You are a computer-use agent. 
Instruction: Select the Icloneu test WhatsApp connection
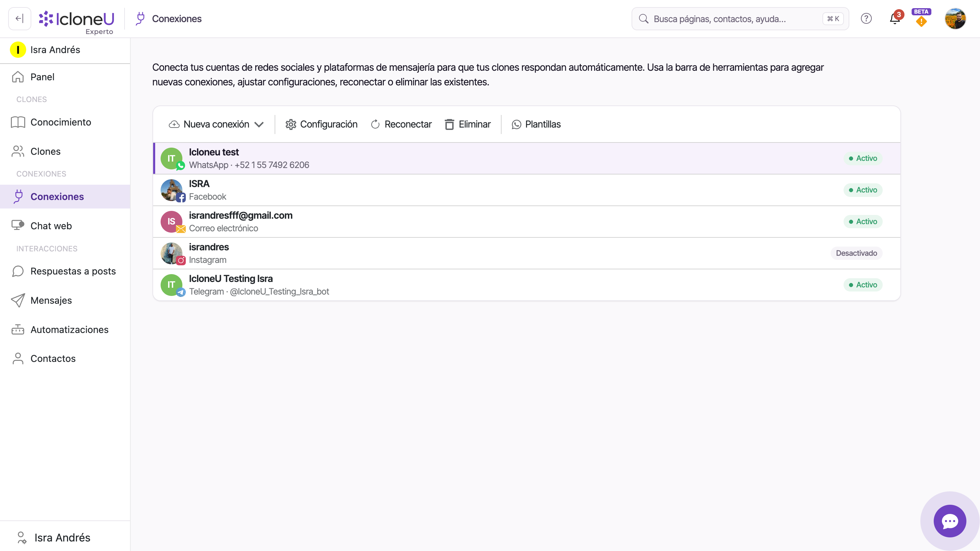point(526,158)
